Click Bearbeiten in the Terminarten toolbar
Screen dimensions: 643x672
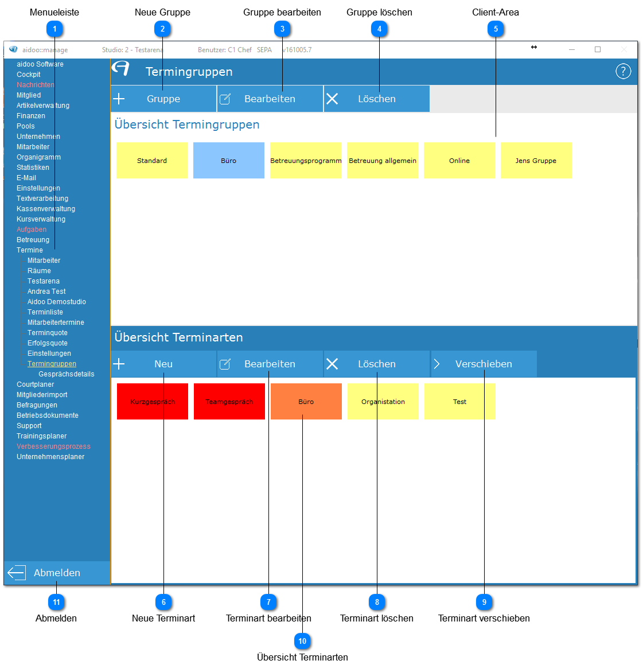coord(270,364)
